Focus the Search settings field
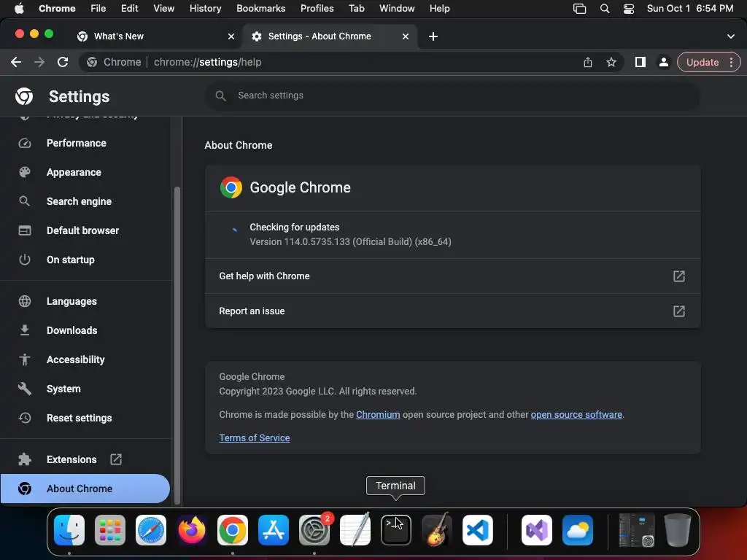The width and height of the screenshot is (747, 560). click(x=452, y=96)
